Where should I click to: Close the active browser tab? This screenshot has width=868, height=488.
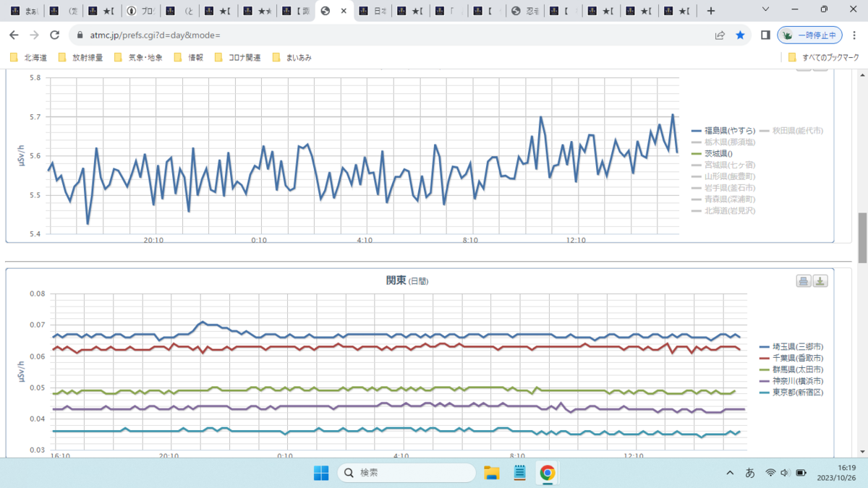coord(344,11)
